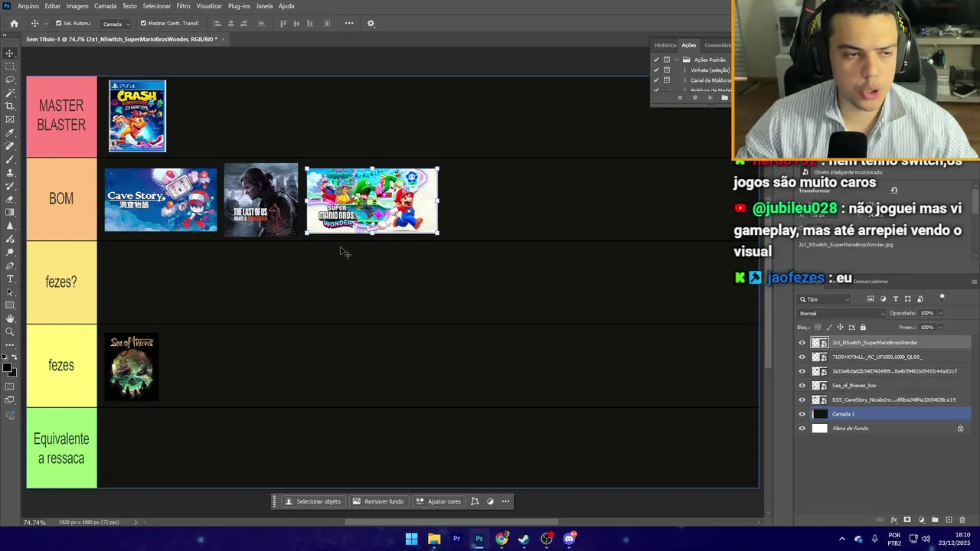This screenshot has width=980, height=551.
Task: Switch to the Histórico tab
Action: click(665, 45)
